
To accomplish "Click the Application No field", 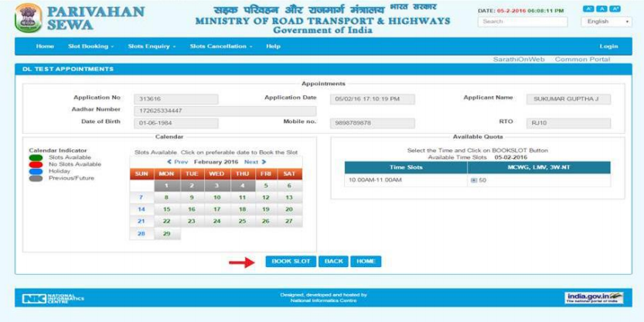I will [176, 100].
